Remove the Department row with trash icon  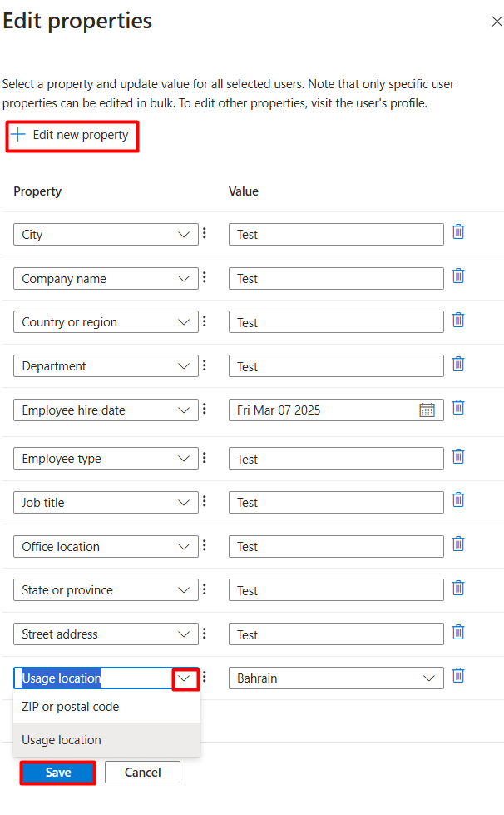pyautogui.click(x=458, y=364)
